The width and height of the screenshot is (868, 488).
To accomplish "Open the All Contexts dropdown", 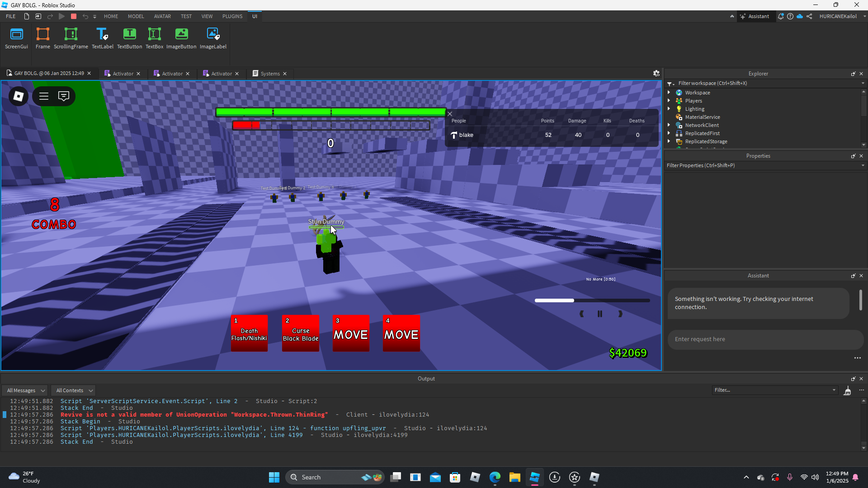I will (x=74, y=390).
